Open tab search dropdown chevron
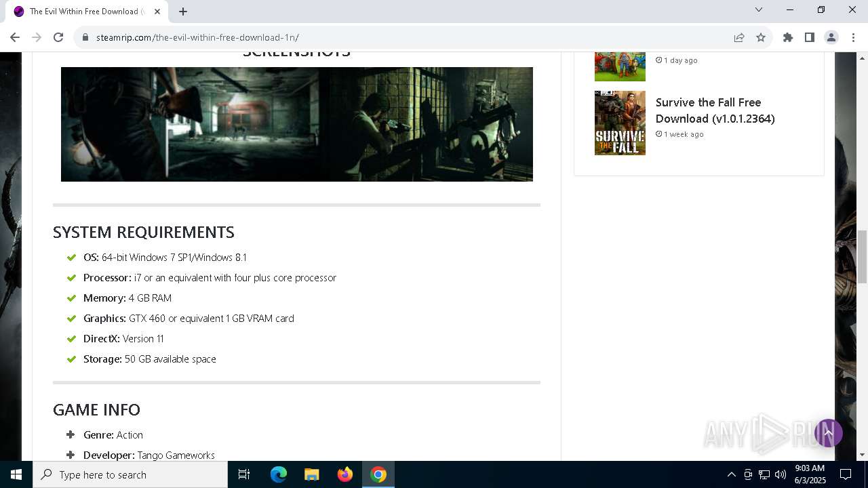Screen dimensions: 868x488 759,9
